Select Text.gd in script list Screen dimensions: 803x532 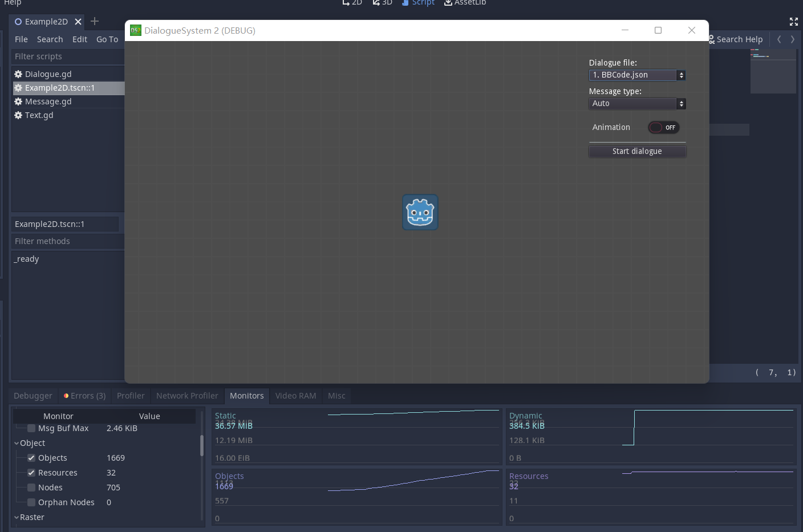[68, 115]
